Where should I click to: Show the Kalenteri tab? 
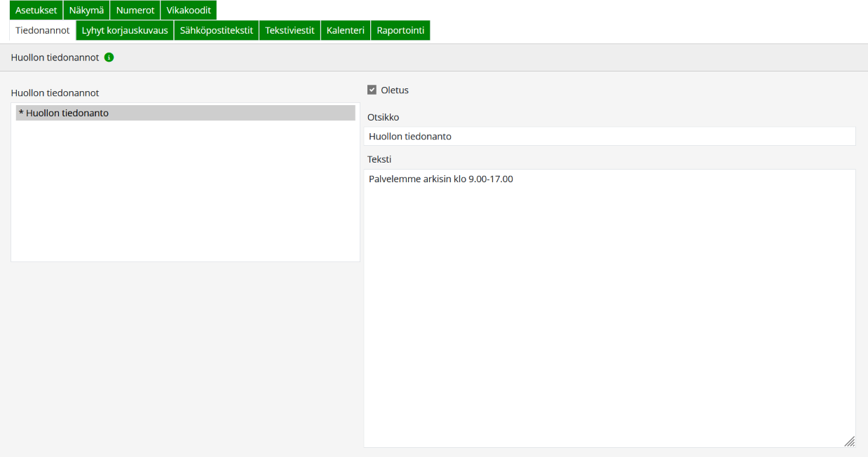346,30
